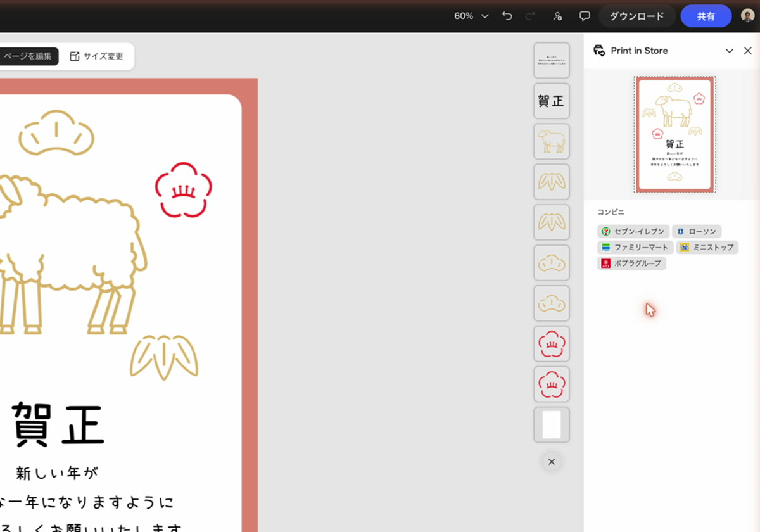The image size is (760, 532).
Task: Collapse the Print in Store panel chevron
Action: [730, 51]
